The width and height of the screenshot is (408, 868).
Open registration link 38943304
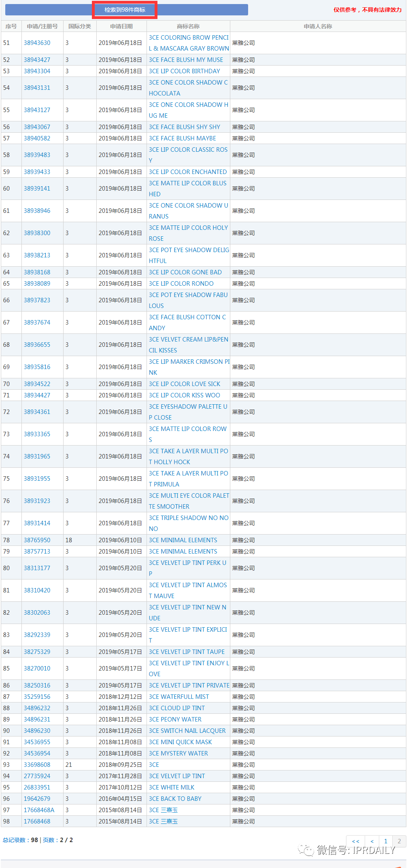37,71
